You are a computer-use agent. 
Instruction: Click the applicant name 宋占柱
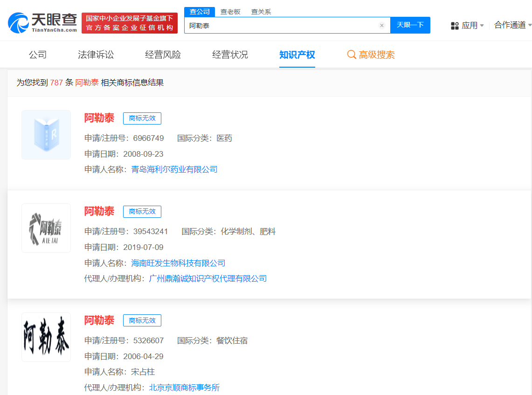(x=143, y=372)
